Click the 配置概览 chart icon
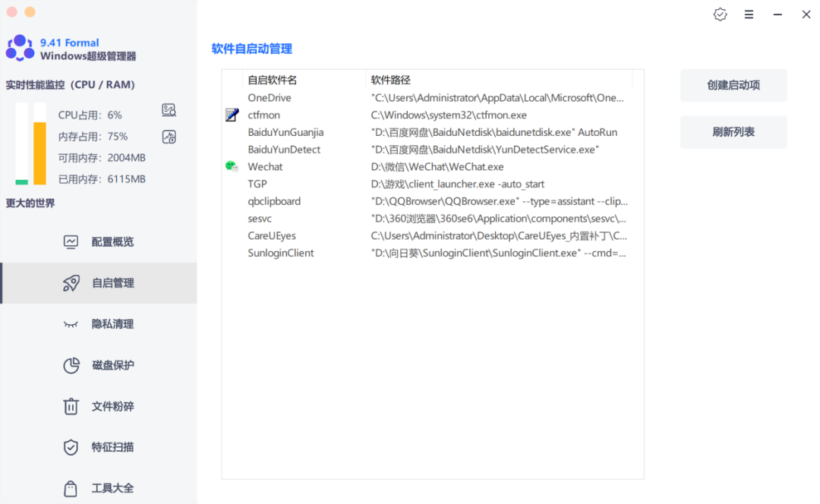 [x=71, y=241]
